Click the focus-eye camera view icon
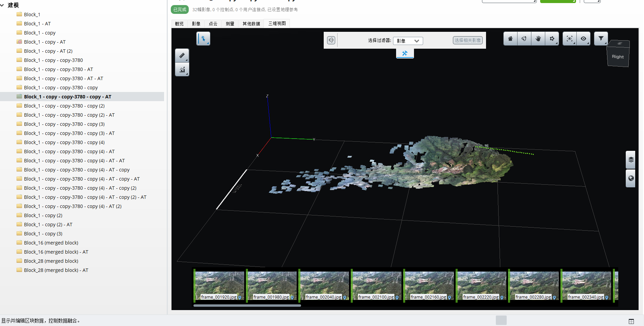 pyautogui.click(x=570, y=39)
